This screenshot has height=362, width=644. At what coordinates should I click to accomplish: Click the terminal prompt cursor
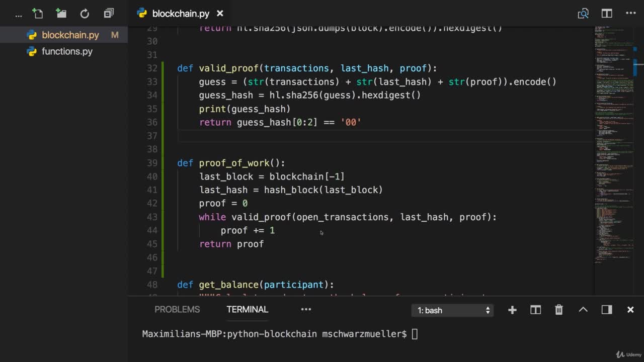coord(415,334)
